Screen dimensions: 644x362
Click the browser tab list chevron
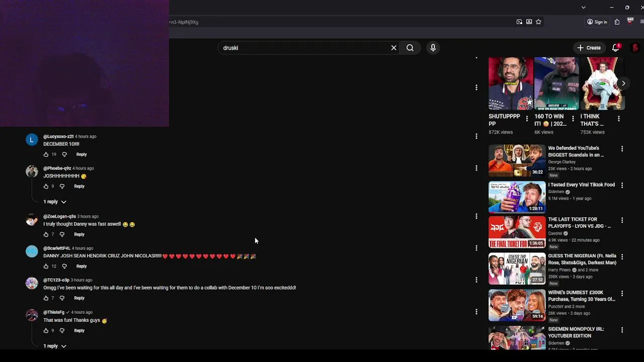pyautogui.click(x=583, y=8)
